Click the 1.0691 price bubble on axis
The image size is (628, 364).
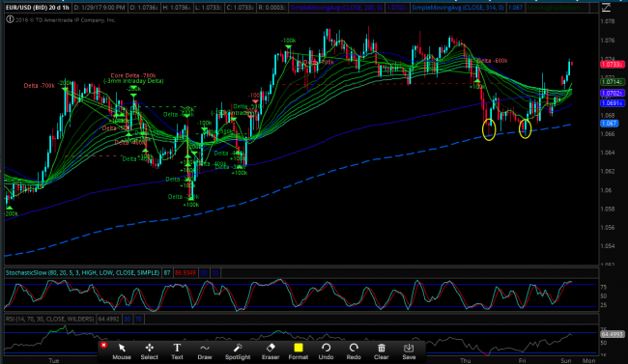pos(612,103)
